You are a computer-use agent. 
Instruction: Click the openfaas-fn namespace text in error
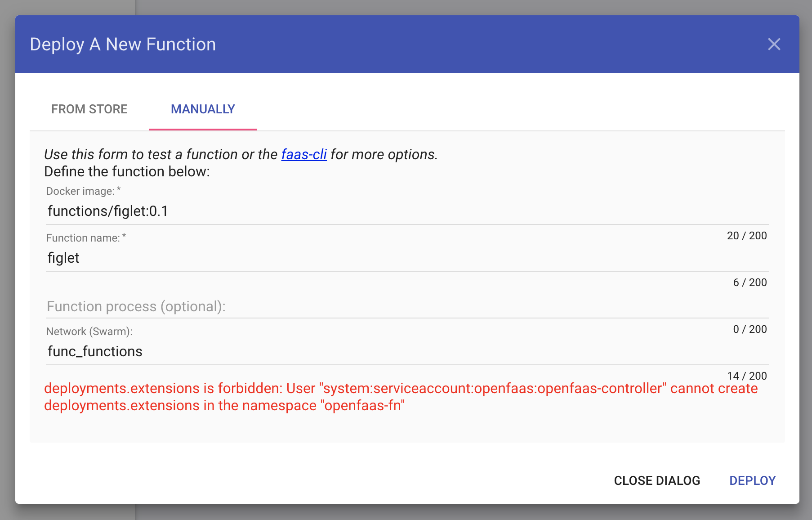coord(363,405)
